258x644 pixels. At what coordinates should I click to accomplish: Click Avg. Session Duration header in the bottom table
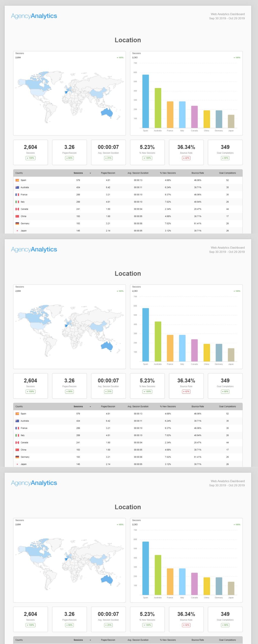[x=138, y=640]
